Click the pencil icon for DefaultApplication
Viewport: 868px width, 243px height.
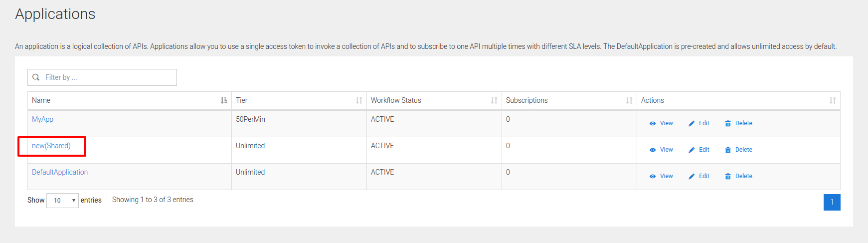[692, 177]
